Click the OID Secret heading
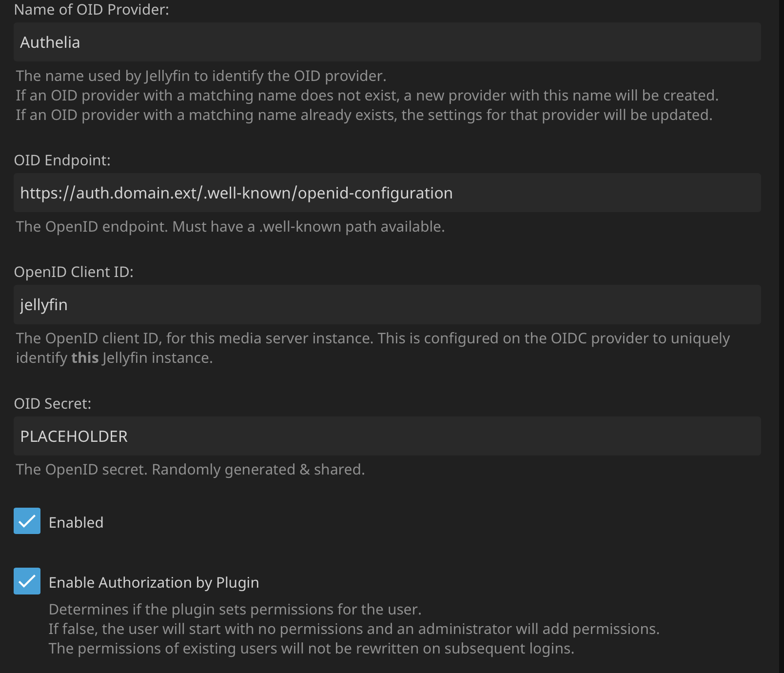This screenshot has width=784, height=673. (52, 403)
